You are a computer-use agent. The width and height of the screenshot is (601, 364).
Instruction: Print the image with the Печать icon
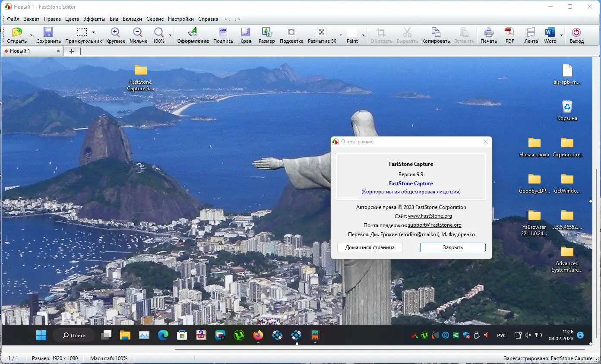pyautogui.click(x=489, y=32)
